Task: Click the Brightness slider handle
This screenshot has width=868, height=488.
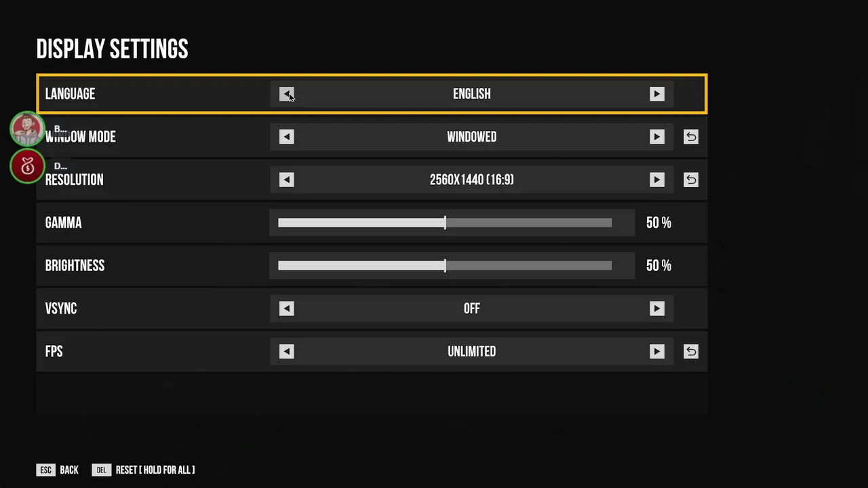Action: tap(445, 266)
